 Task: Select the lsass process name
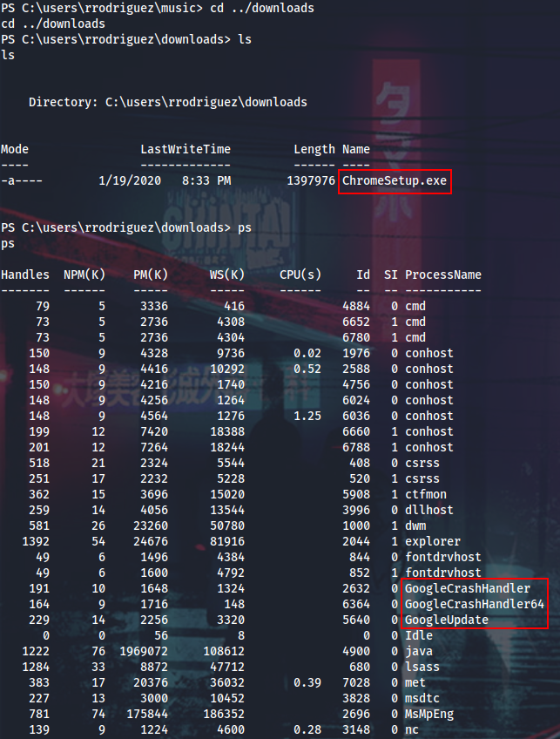[422, 667]
